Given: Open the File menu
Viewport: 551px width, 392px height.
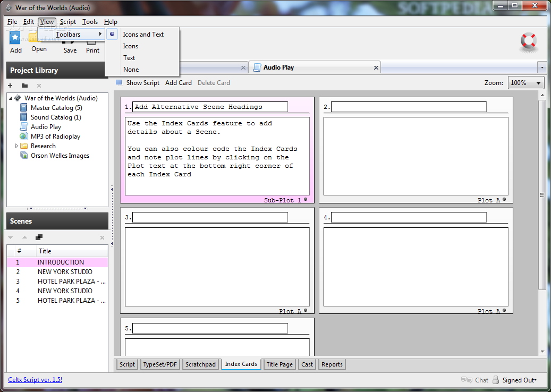Looking at the screenshot, I should click(12, 22).
